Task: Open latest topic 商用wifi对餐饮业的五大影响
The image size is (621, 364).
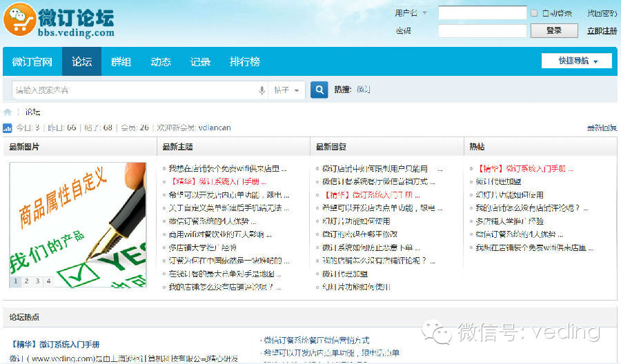Action: [x=220, y=234]
